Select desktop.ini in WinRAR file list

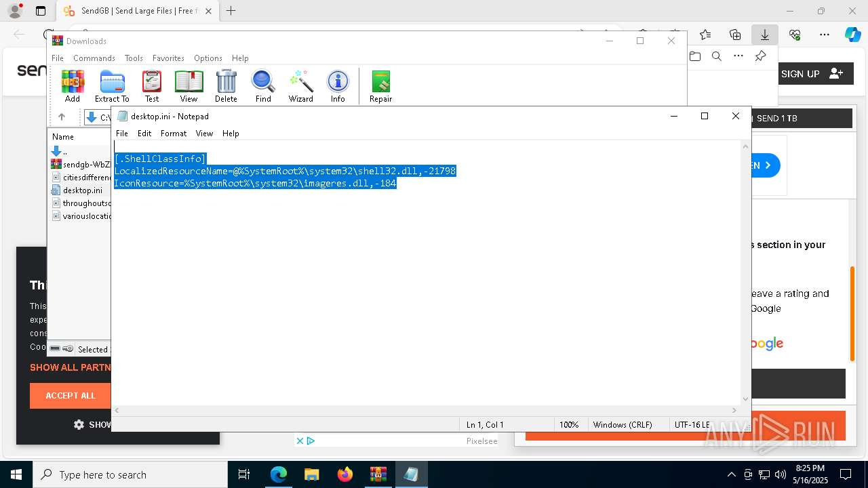[81, 190]
